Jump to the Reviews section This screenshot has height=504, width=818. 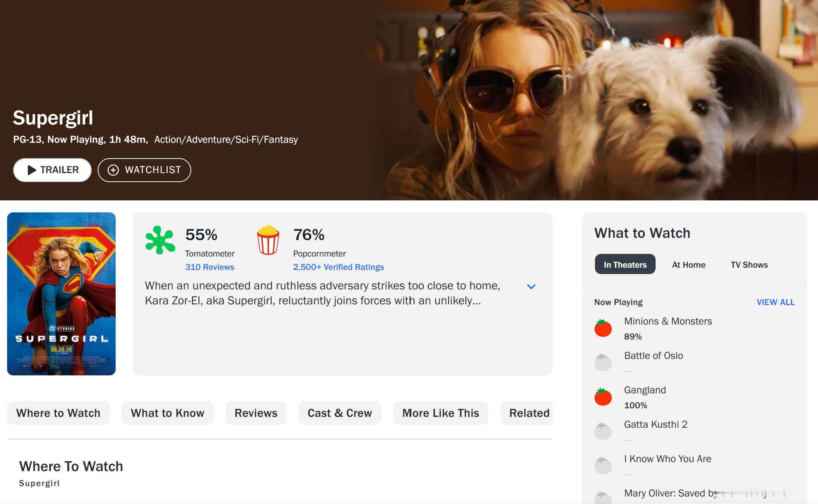pos(256,413)
